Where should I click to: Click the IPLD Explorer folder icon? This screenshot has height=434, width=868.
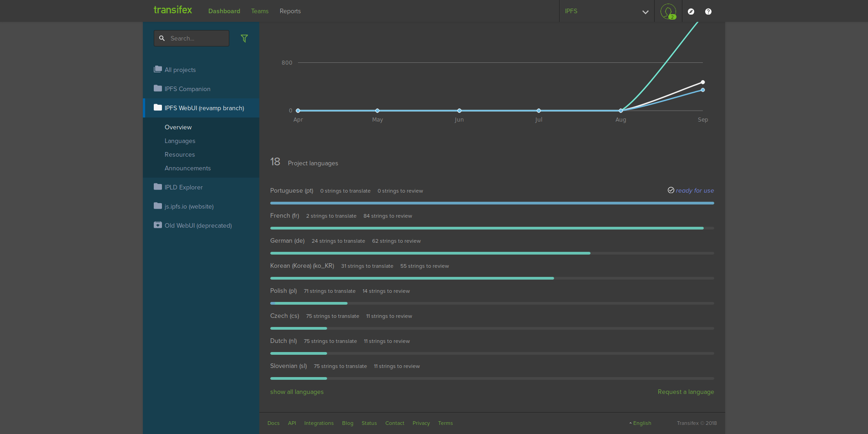158,187
